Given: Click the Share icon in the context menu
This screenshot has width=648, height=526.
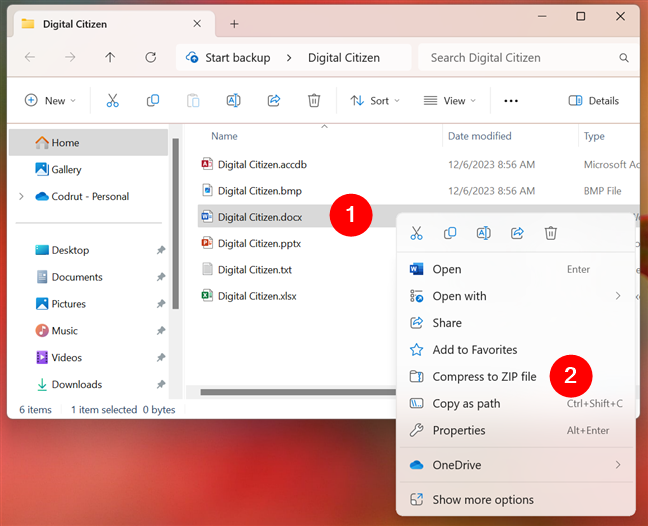Looking at the screenshot, I should click(x=517, y=233).
